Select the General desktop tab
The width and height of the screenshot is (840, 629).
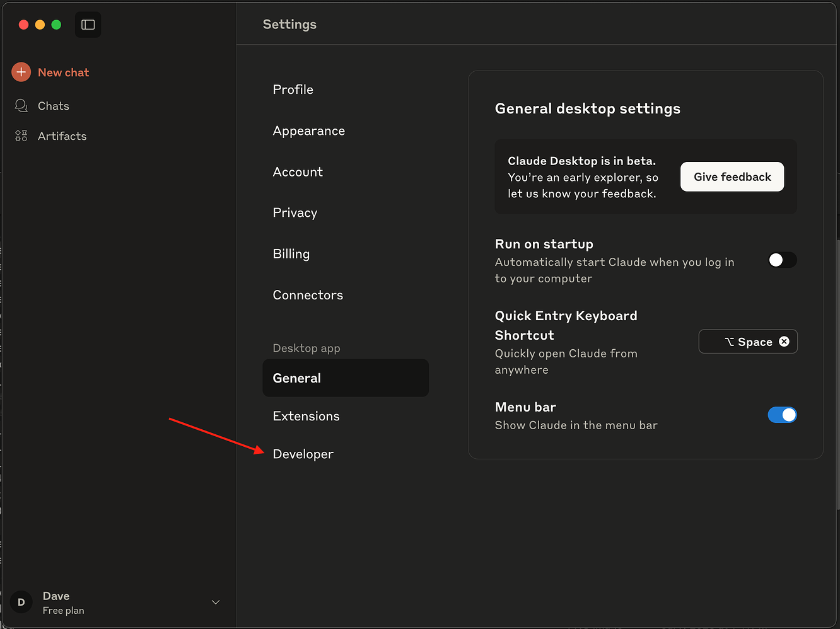point(345,378)
